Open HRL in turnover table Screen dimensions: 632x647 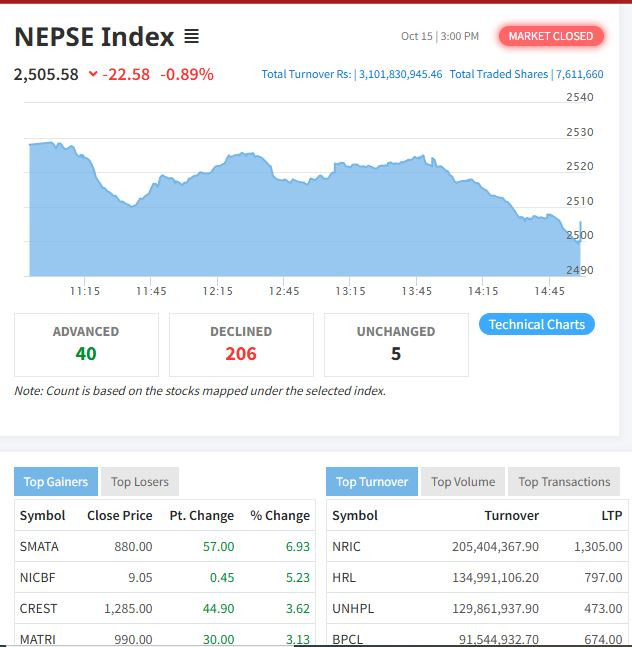point(343,577)
